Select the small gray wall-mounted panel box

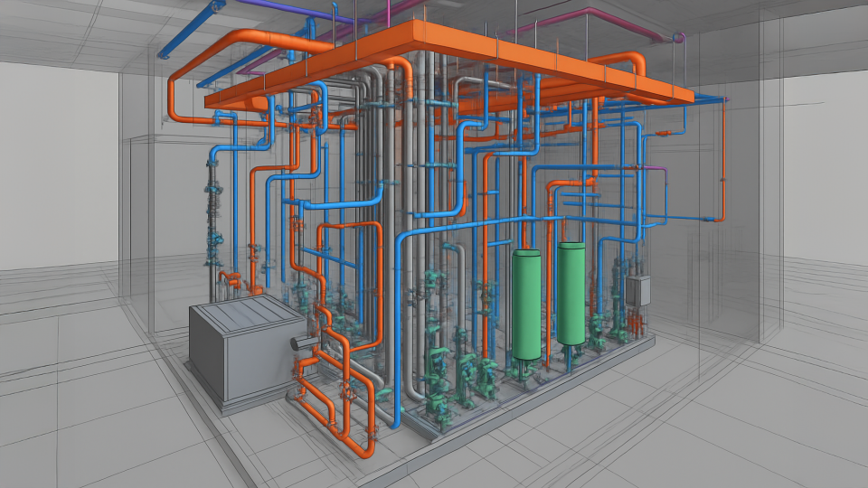[x=637, y=291]
